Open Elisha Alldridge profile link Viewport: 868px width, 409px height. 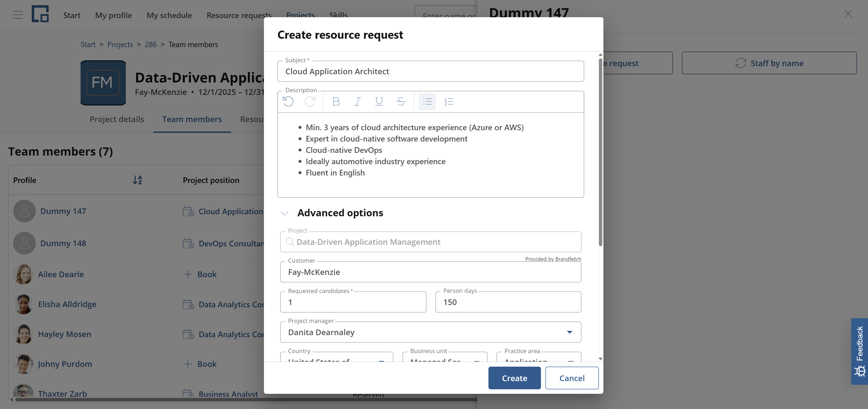point(67,304)
